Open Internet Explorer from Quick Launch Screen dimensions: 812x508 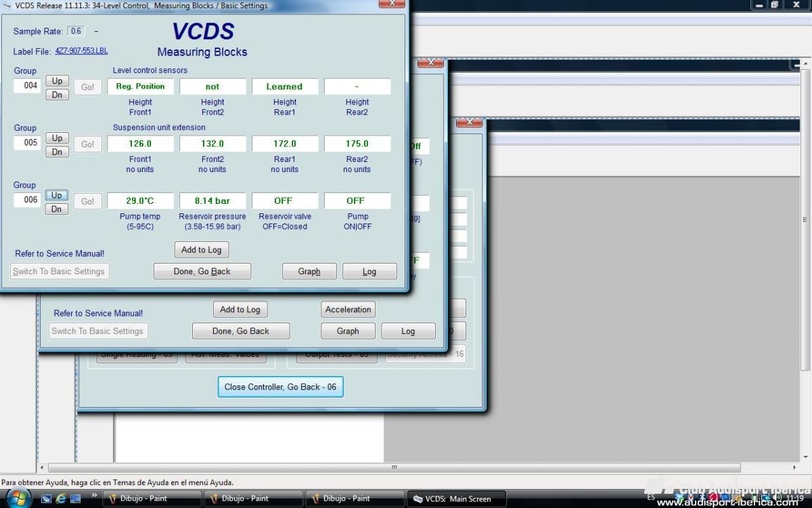(x=61, y=499)
